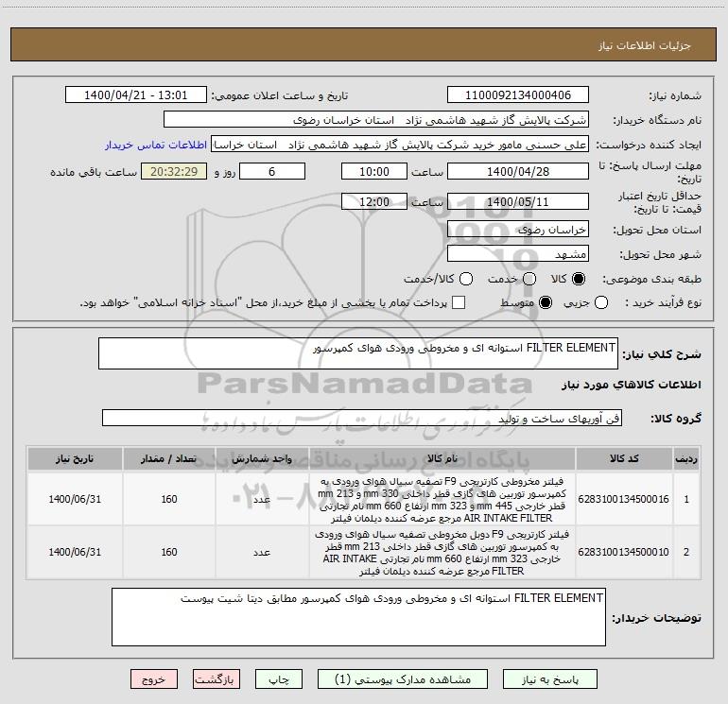Screen dimensions: 728x704
Task: Click the unit عدد in row 2
Action: click(262, 552)
